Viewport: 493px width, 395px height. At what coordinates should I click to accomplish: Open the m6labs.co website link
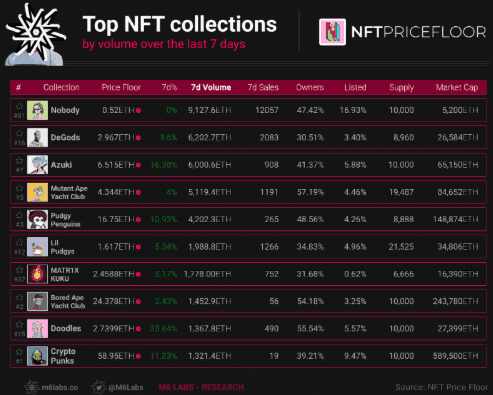click(x=52, y=387)
